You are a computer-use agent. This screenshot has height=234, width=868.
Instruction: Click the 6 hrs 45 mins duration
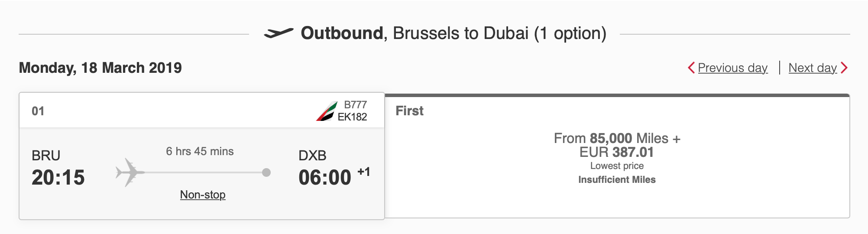coord(200,151)
